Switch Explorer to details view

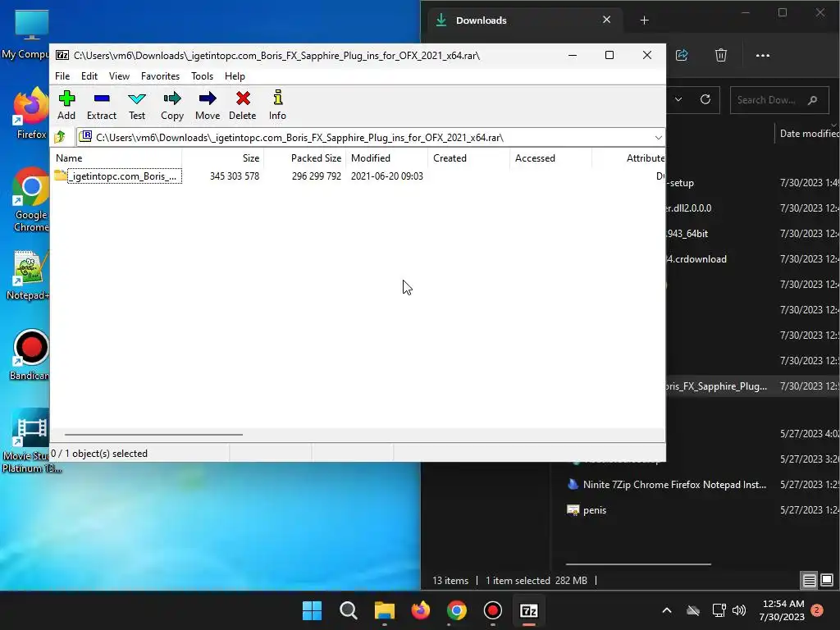(809, 580)
